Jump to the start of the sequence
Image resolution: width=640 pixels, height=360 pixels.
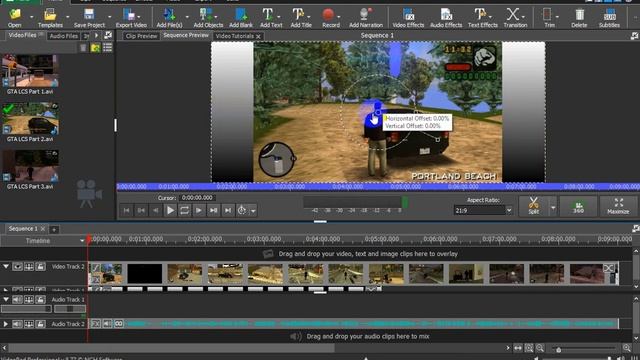click(x=127, y=210)
